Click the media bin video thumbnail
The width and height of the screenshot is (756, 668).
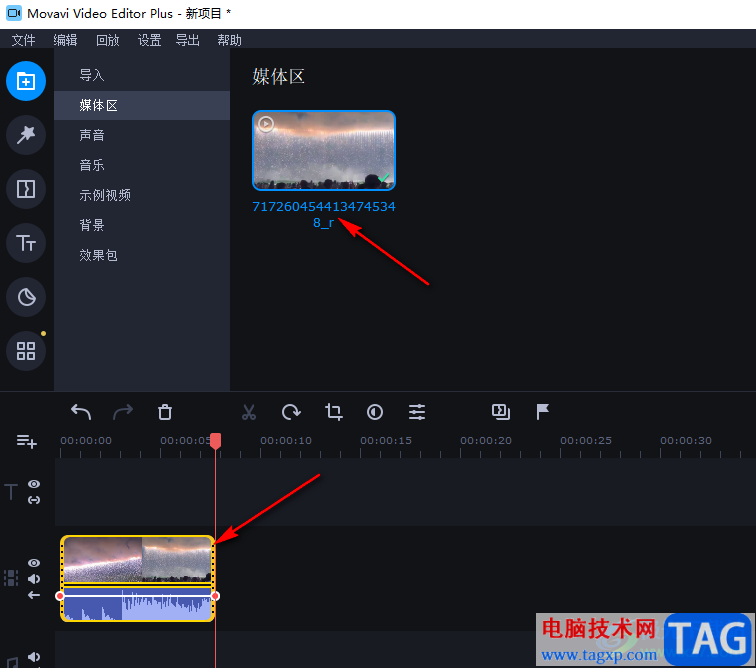324,150
